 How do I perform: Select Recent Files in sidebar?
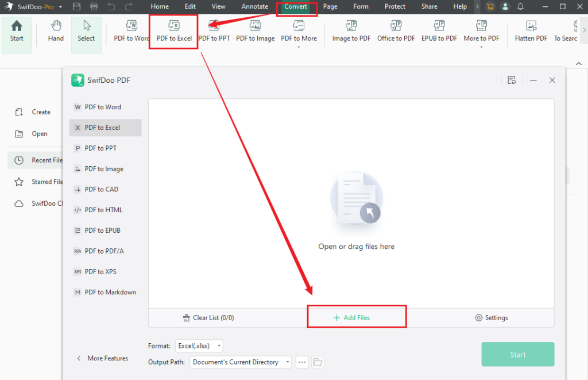tap(35, 160)
